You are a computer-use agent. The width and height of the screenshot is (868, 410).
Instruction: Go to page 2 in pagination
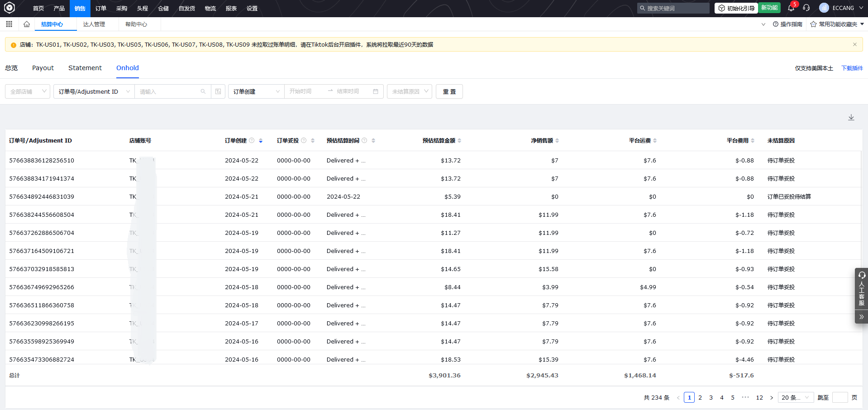[700, 398]
